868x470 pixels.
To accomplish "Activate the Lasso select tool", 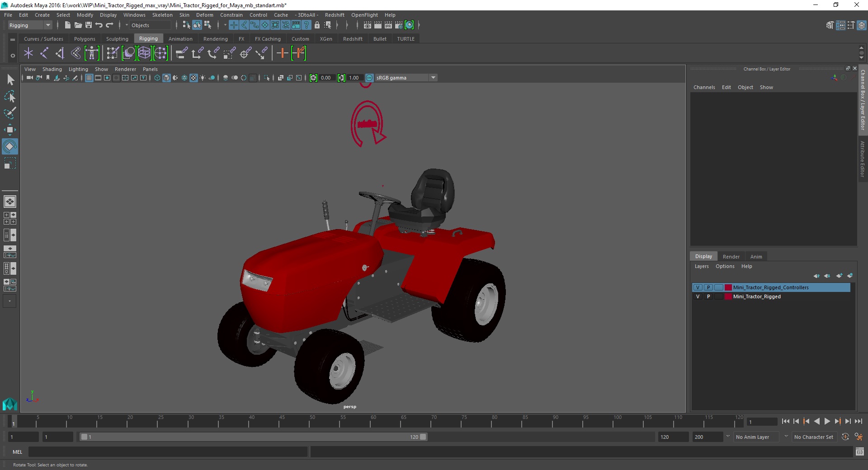I will (x=10, y=97).
